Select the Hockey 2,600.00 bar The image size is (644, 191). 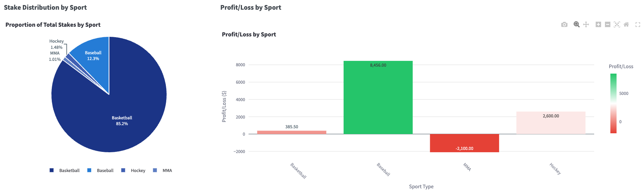550,123
